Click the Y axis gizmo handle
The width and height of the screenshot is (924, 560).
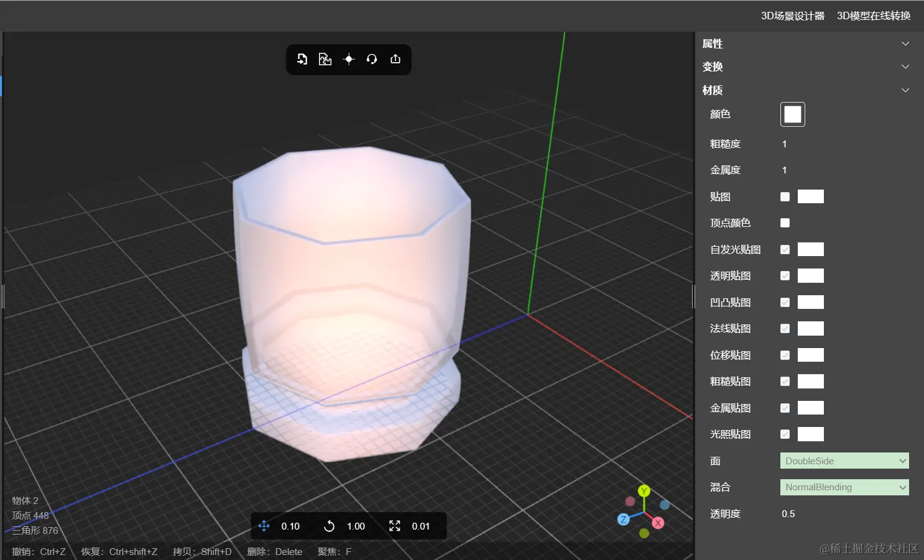coord(644,491)
